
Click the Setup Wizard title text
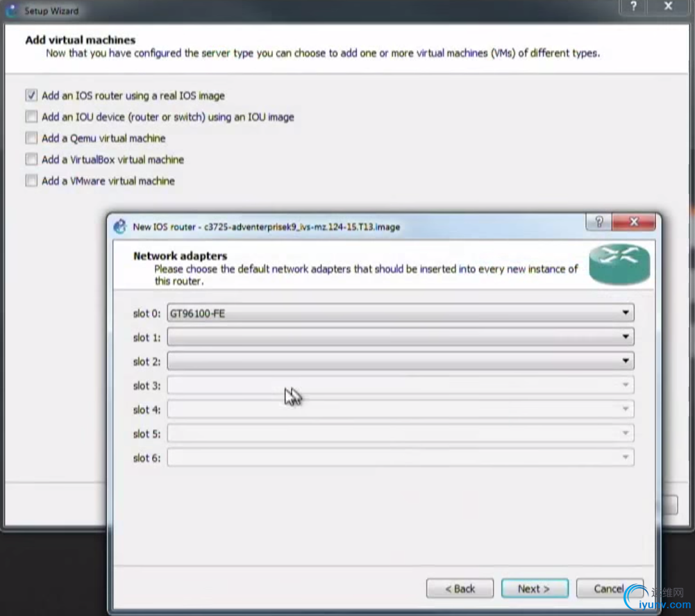(x=51, y=10)
